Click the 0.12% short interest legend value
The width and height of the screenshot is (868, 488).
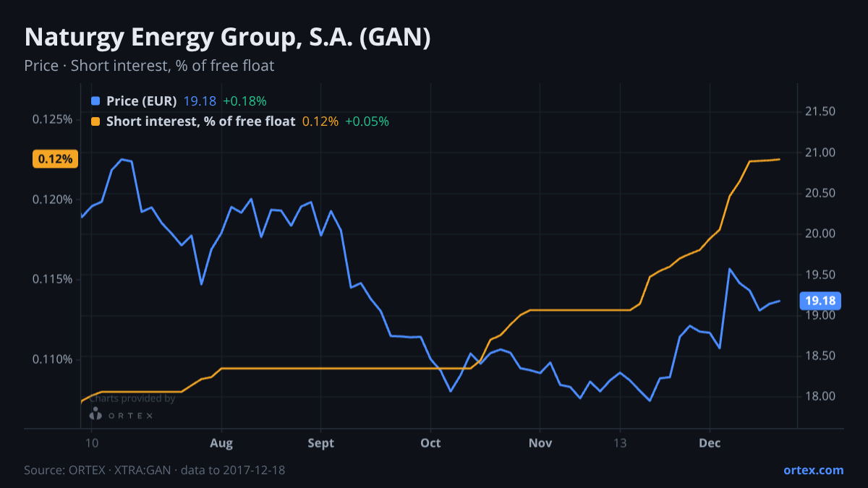point(320,121)
